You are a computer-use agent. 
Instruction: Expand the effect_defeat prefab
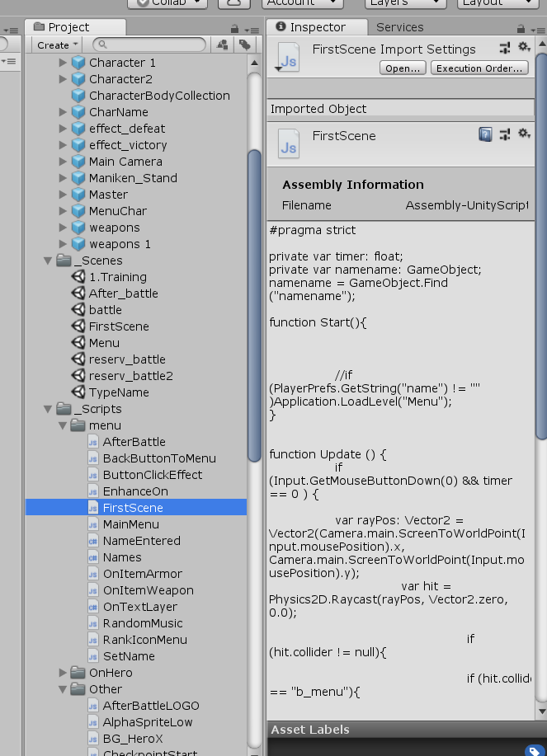(63, 129)
